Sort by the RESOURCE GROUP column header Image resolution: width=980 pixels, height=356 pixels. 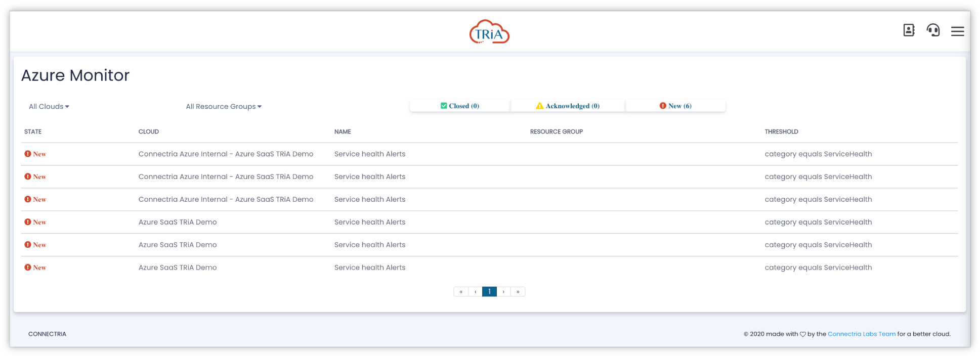tap(557, 132)
